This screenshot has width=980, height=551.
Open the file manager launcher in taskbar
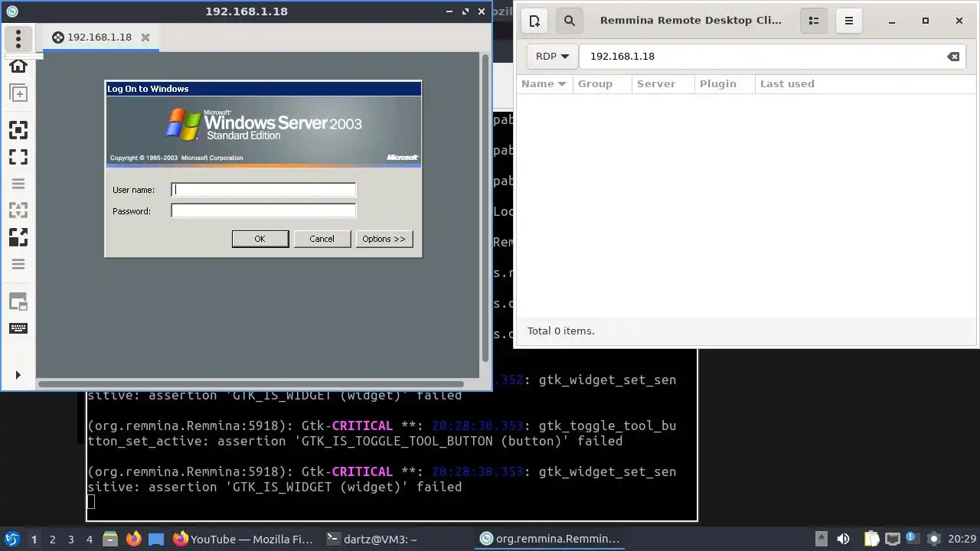pyautogui.click(x=110, y=539)
